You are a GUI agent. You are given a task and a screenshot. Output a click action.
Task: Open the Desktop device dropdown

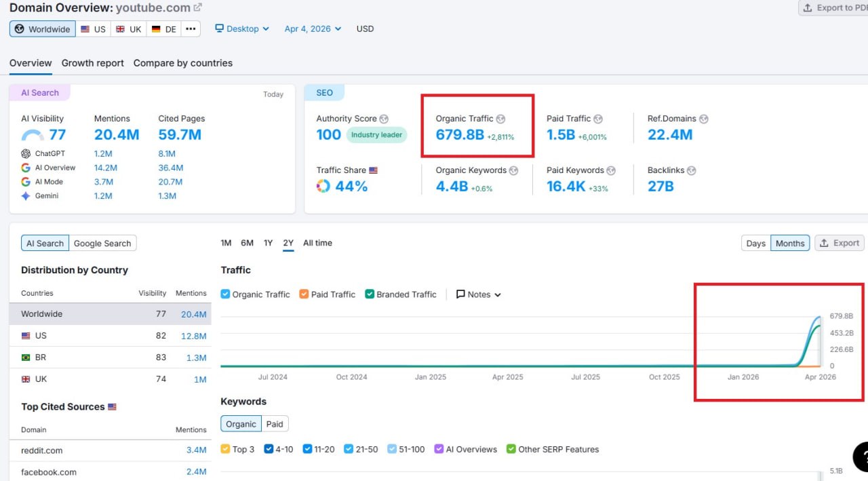pos(242,29)
